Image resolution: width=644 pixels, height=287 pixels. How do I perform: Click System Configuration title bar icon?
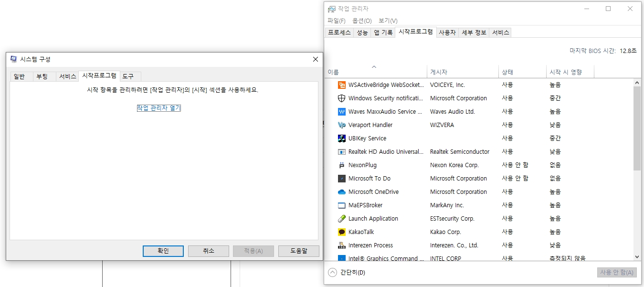(x=14, y=59)
